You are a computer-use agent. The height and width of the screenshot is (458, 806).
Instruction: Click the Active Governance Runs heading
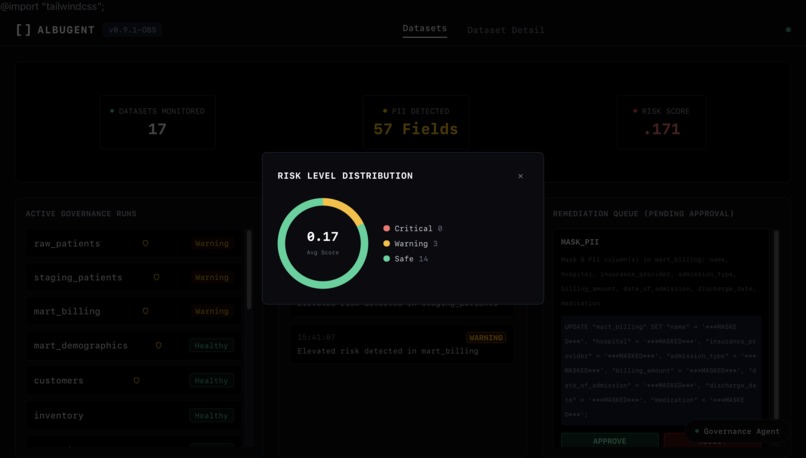tap(81, 214)
